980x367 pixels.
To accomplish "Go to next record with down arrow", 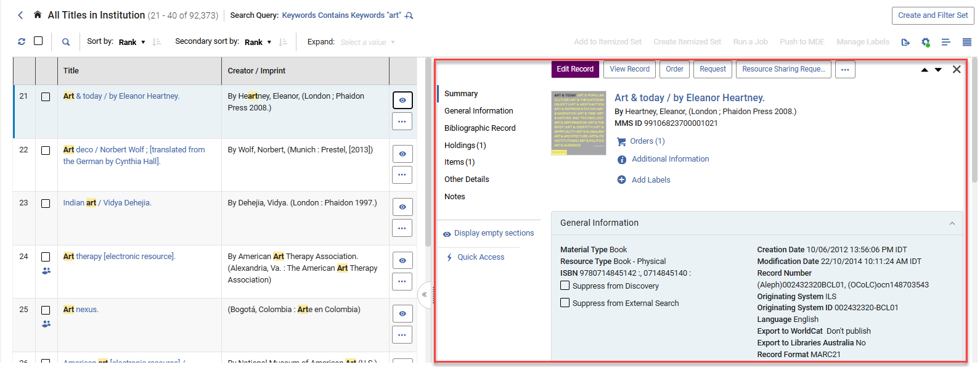I will 938,70.
